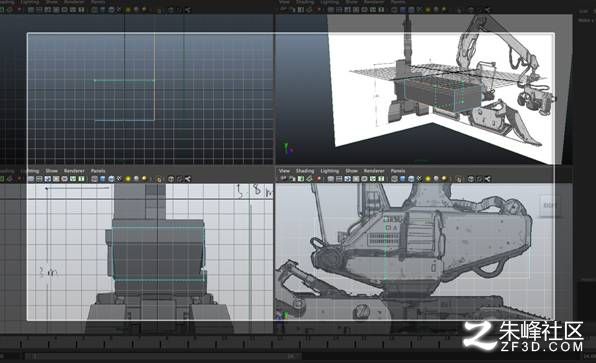Open Show menu in bottom-right viewport panel
This screenshot has height=363, width=596.
point(351,171)
